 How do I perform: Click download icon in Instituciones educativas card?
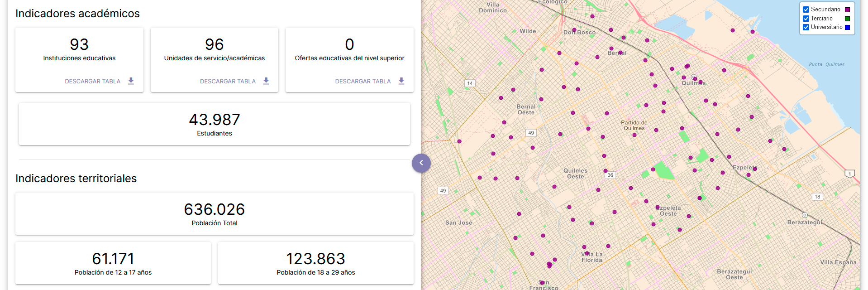tap(131, 81)
